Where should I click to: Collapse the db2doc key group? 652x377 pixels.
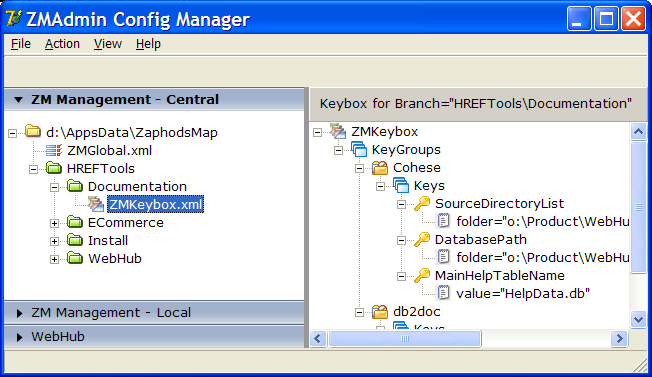[359, 313]
